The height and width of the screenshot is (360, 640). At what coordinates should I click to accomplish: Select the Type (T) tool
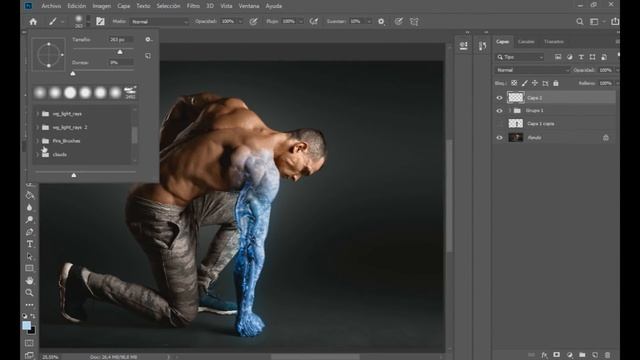[x=29, y=244]
